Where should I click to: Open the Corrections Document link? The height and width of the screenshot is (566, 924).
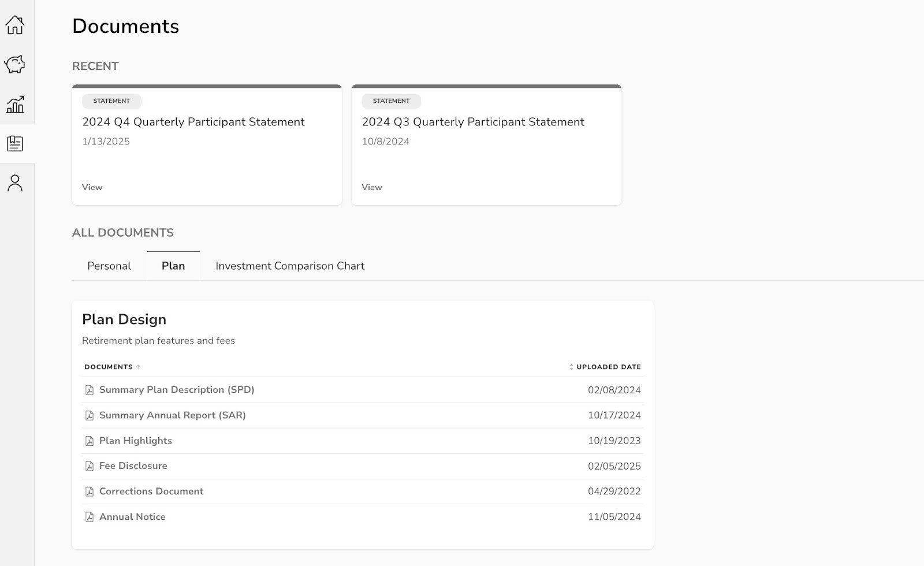[x=151, y=491]
